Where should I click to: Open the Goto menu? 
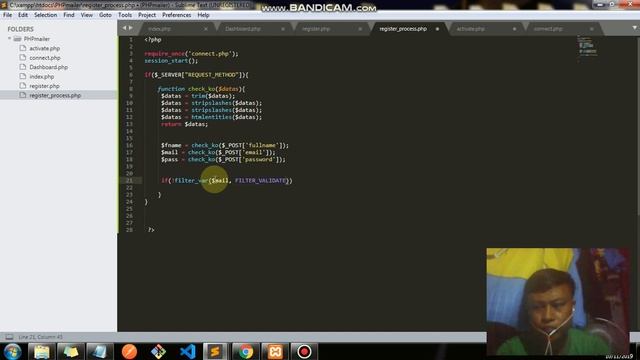[105, 15]
